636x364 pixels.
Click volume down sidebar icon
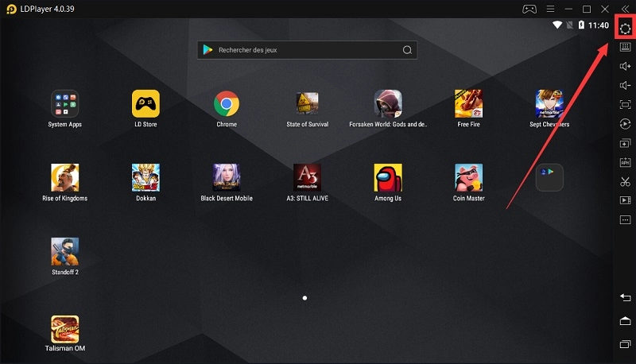[625, 85]
